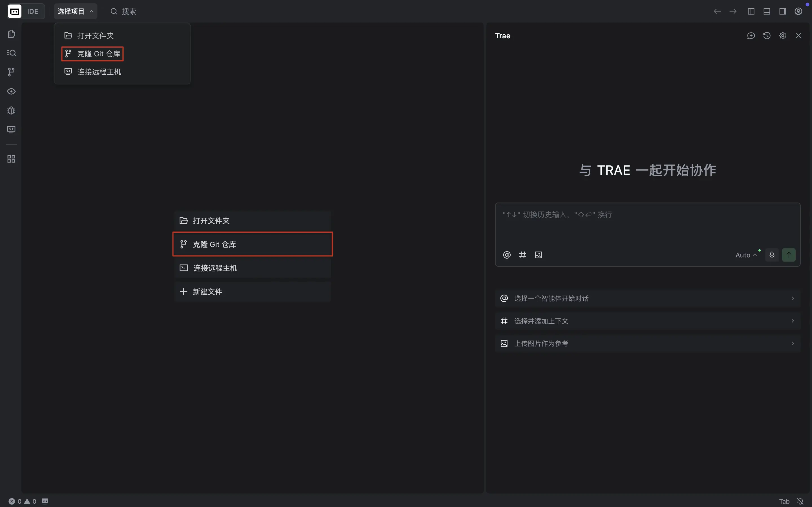The image size is (812, 507).
Task: Open the source control panel
Action: [11, 72]
